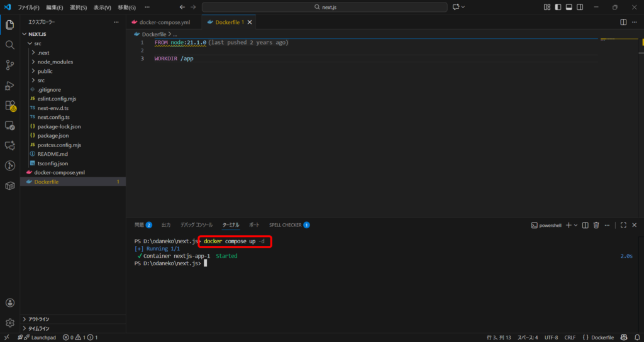Open 編集(E) menu
The height and width of the screenshot is (342, 644).
(54, 7)
